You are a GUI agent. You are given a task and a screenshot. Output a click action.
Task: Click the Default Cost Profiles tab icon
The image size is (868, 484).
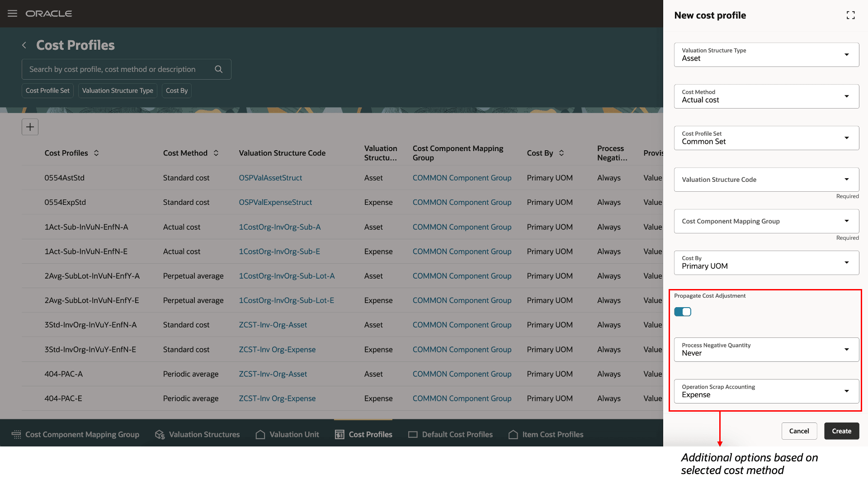pyautogui.click(x=413, y=435)
